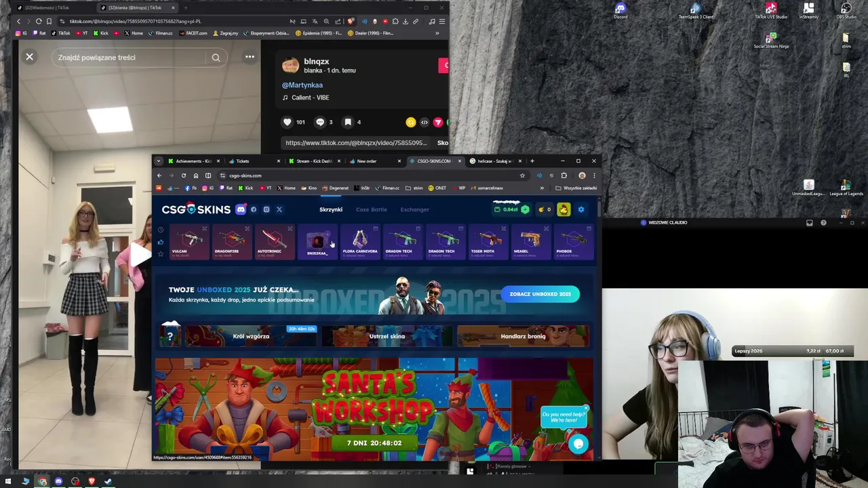The width and height of the screenshot is (868, 488).
Task: Open blnqzx profile name
Action: tap(317, 62)
